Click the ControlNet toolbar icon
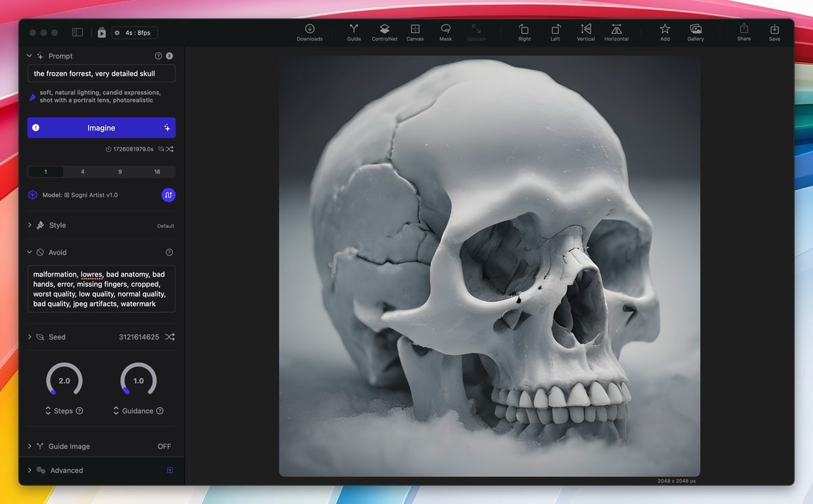Screen dimensions: 813x504 (x=384, y=31)
